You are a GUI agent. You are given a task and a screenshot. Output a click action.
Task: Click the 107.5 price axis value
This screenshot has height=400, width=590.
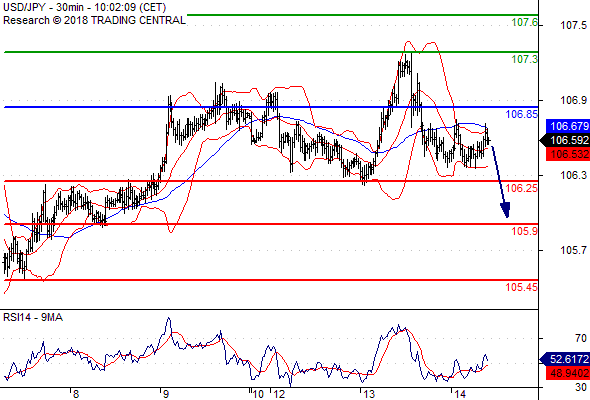click(x=573, y=25)
